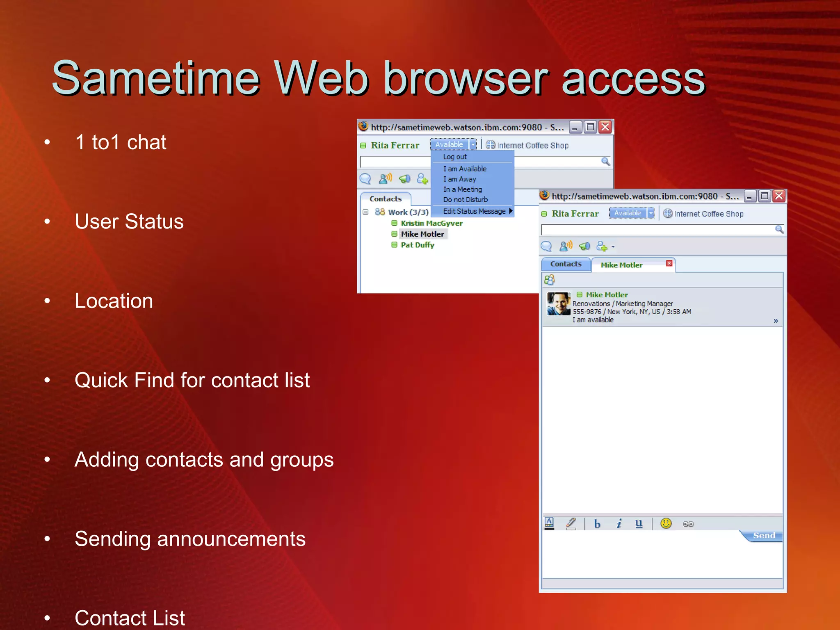This screenshot has height=630, width=840.
Task: Collapse the Work group in the contact list
Action: [365, 212]
